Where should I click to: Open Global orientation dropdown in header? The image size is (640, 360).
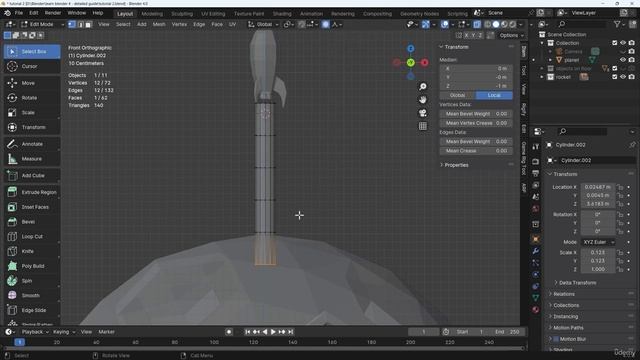coord(263,24)
